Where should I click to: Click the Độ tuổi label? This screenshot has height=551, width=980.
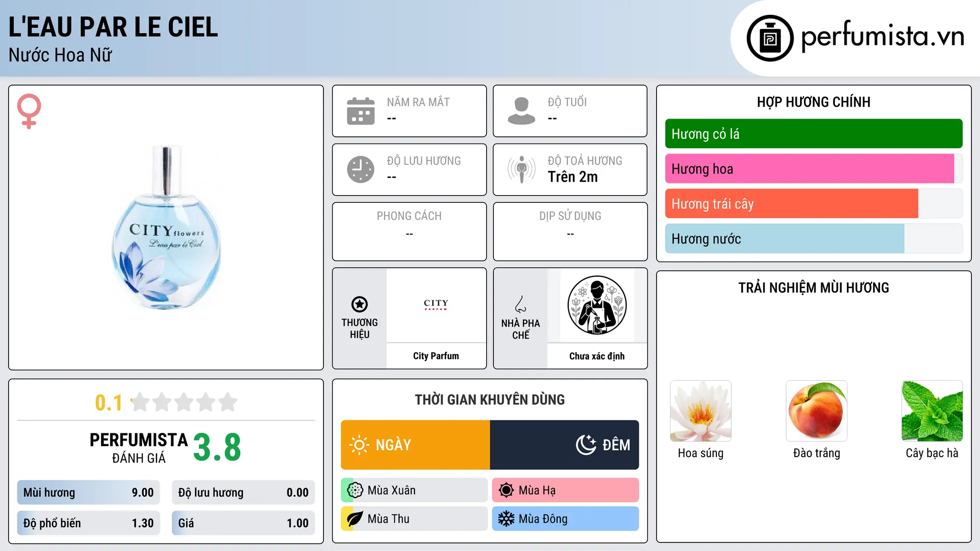coord(567,102)
